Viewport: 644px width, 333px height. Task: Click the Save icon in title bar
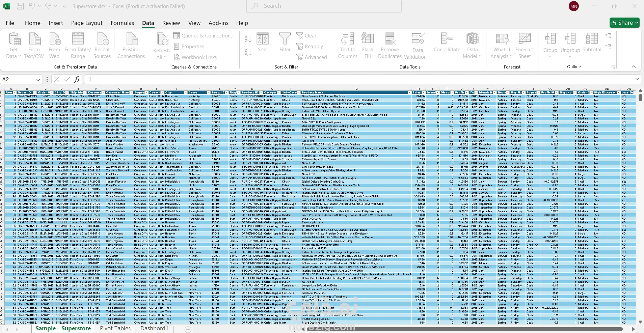(x=20, y=6)
